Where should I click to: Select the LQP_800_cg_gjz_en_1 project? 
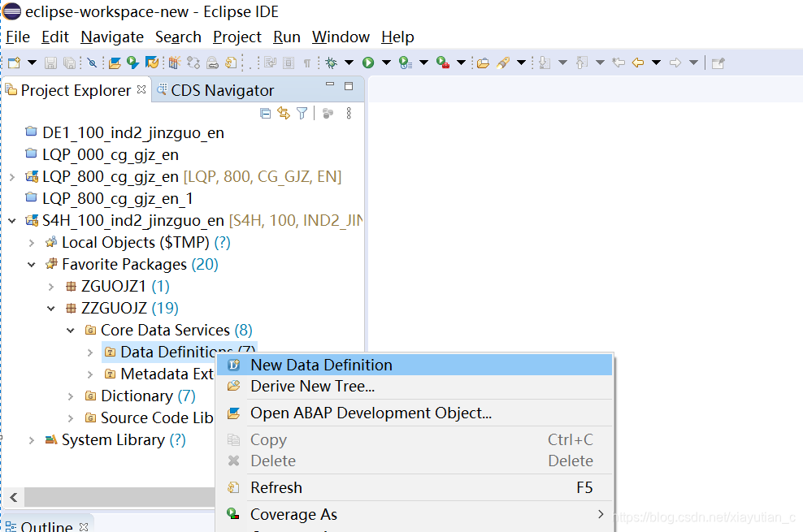pyautogui.click(x=118, y=199)
